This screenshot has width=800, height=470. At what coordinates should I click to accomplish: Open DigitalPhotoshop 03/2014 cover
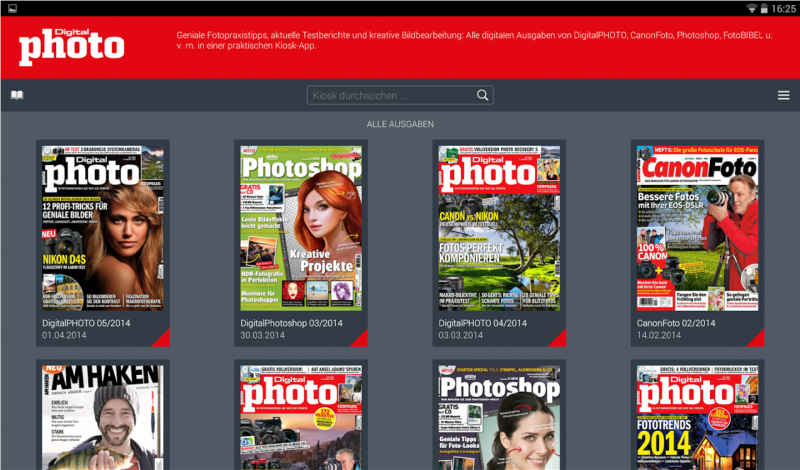(301, 226)
